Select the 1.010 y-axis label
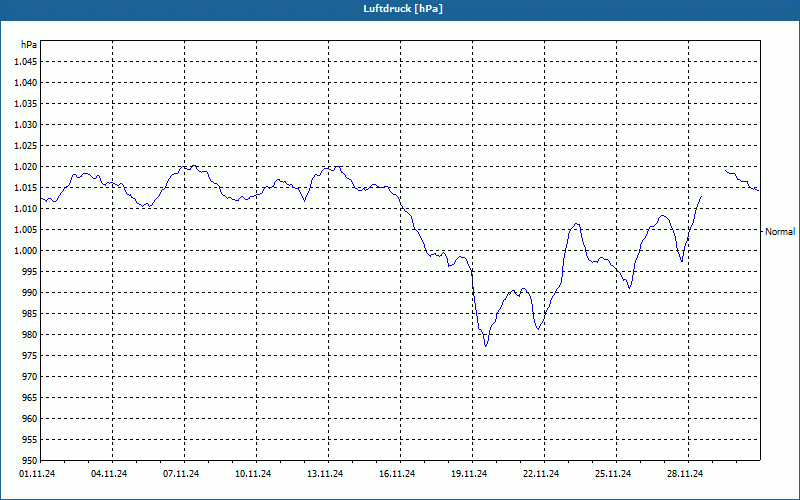This screenshot has height=500, width=800. tap(26, 209)
